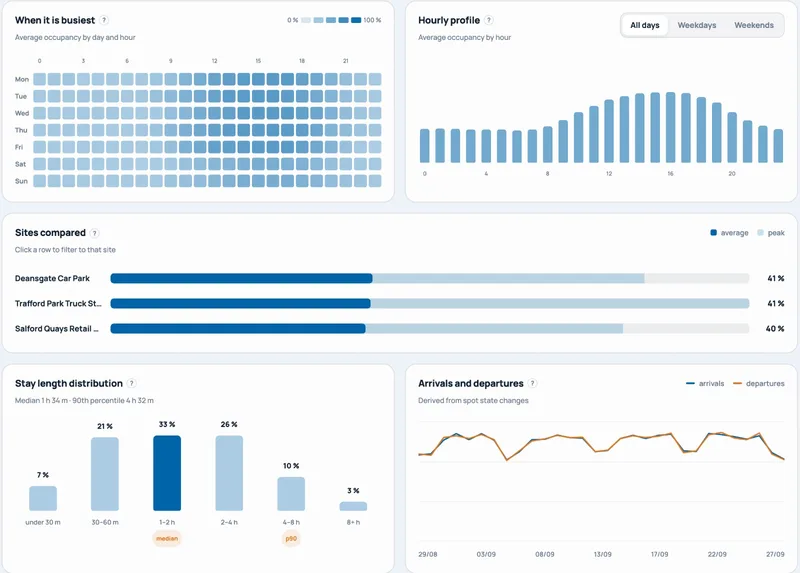Click the 30-60 m bar
Viewport: 800px width, 573px height.
click(105, 474)
